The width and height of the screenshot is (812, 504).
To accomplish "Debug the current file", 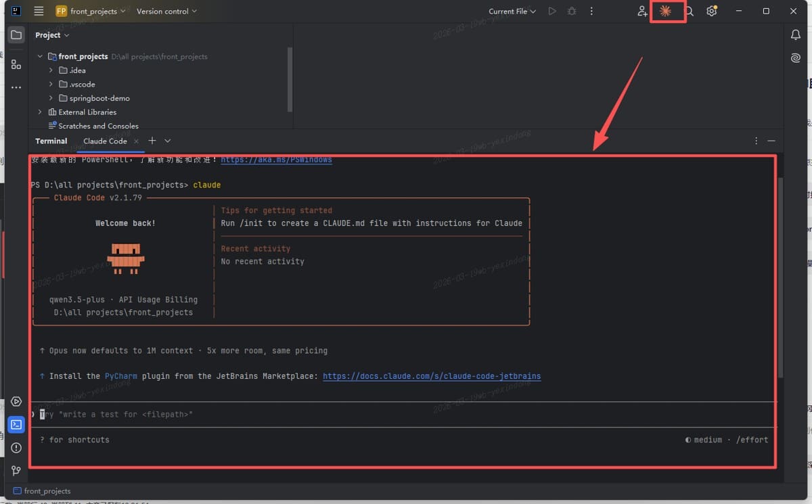I will click(x=572, y=12).
